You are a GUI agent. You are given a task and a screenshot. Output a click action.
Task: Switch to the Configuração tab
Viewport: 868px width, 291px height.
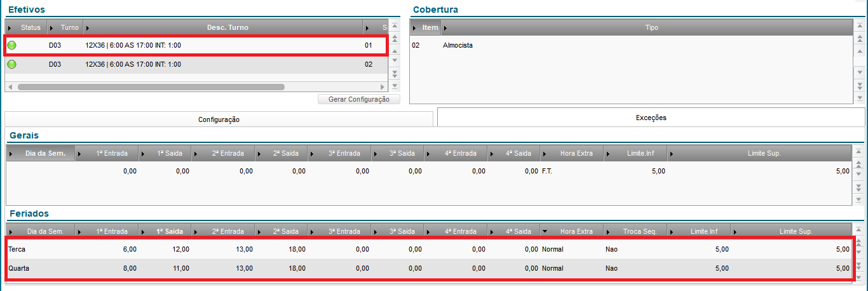(219, 119)
